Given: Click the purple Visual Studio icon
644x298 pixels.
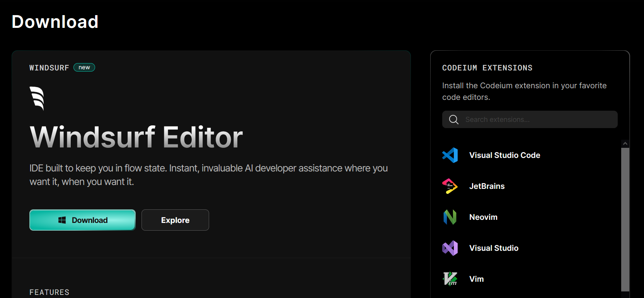Looking at the screenshot, I should point(450,248).
